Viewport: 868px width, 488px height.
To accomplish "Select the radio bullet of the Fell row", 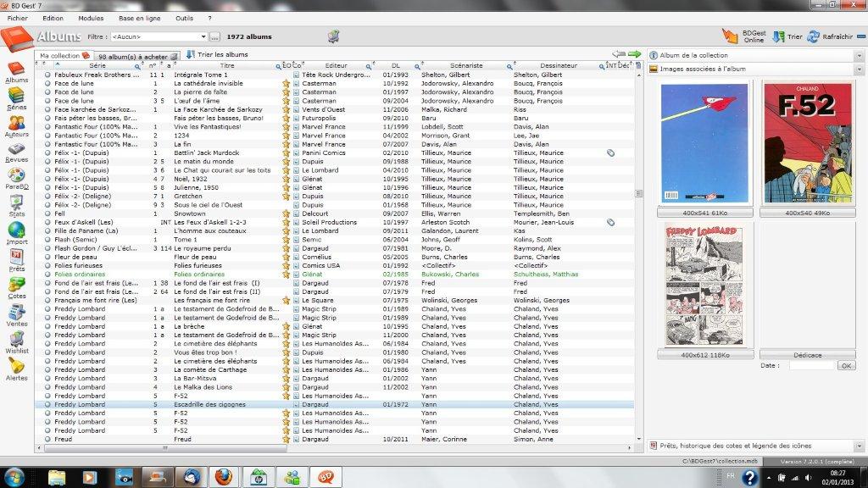I will pos(48,214).
